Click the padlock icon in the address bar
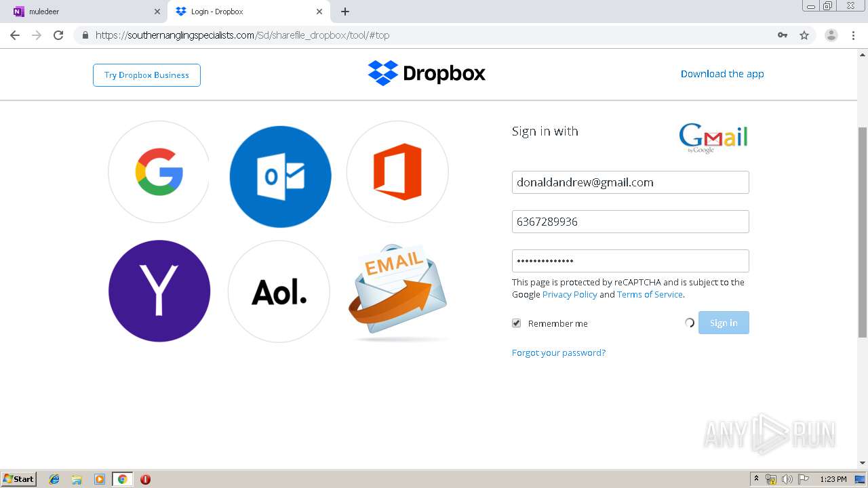 (x=85, y=35)
